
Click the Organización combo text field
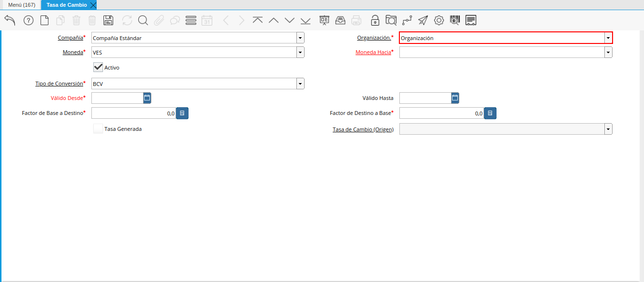coord(502,38)
